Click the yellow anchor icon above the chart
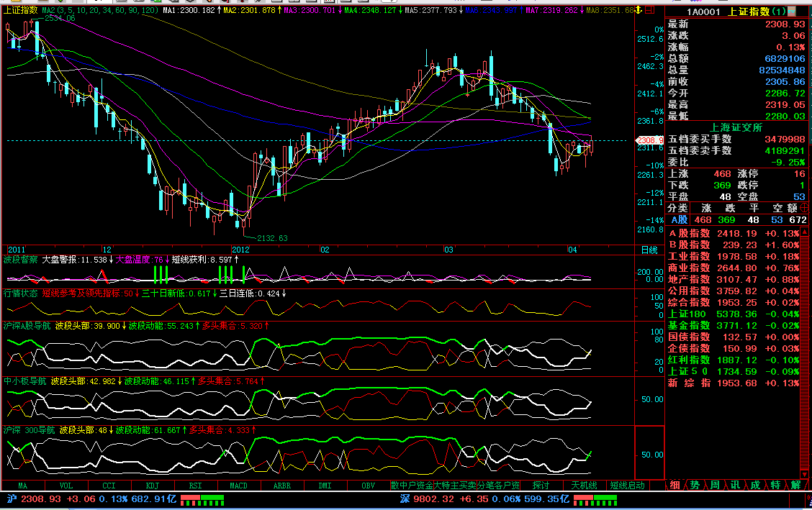Screen dimensions: 812x510 [x=639, y=10]
